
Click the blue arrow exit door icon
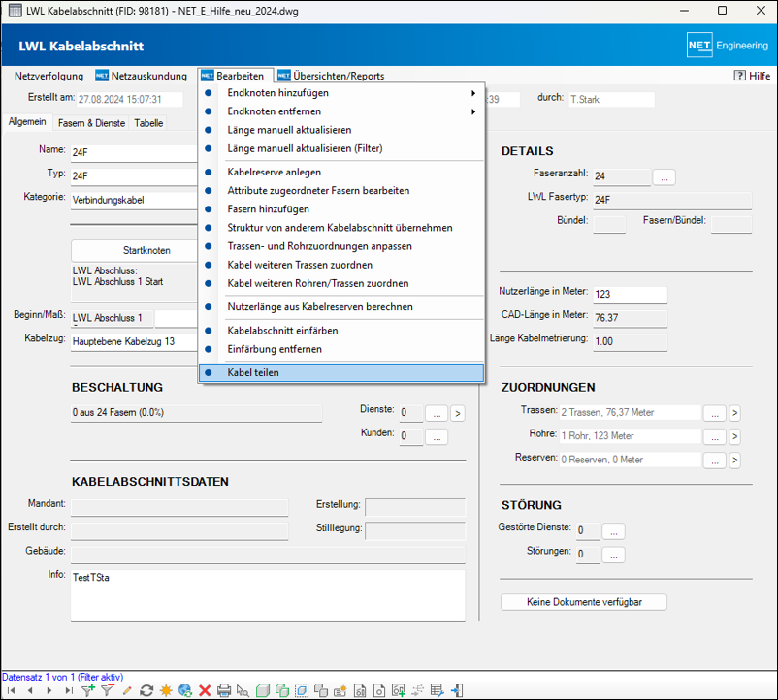tap(457, 690)
